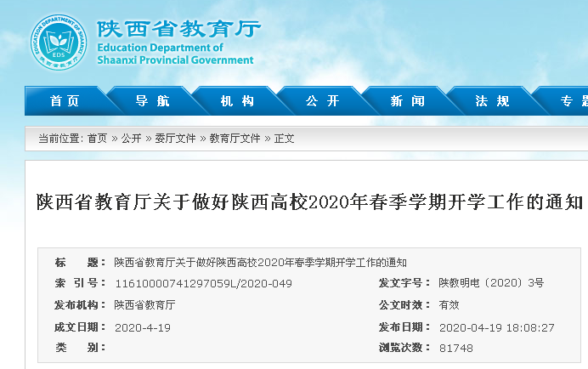The height and width of the screenshot is (369, 588).
Task: Open the 机构 navigation menu item
Action: (237, 101)
